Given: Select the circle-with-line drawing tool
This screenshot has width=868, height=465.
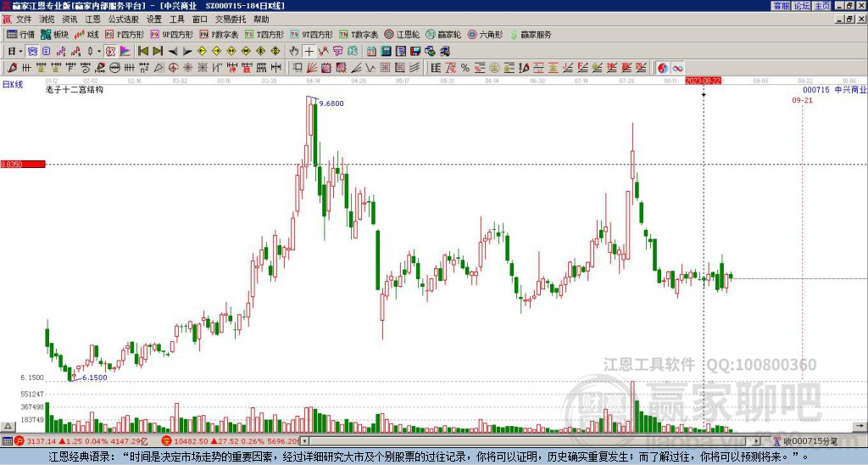Looking at the screenshot, I should pyautogui.click(x=114, y=68).
